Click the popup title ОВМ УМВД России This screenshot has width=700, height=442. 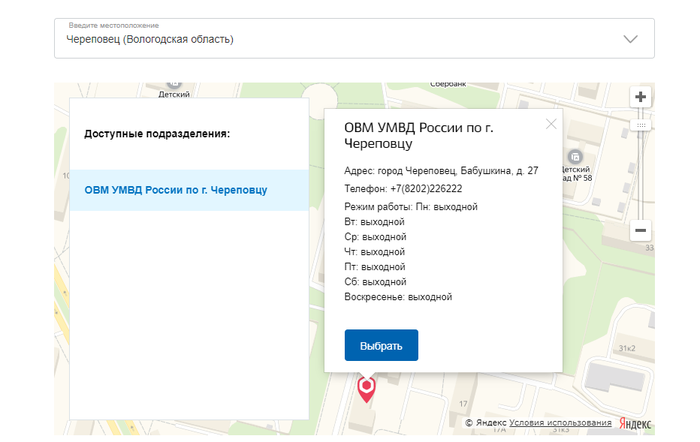419,135
